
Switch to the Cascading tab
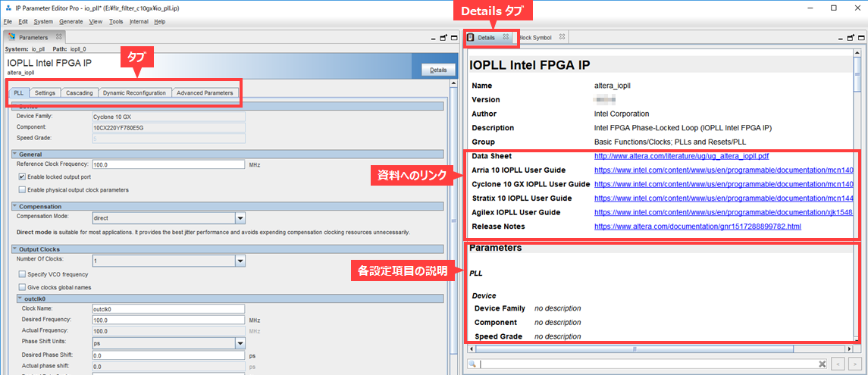point(80,93)
